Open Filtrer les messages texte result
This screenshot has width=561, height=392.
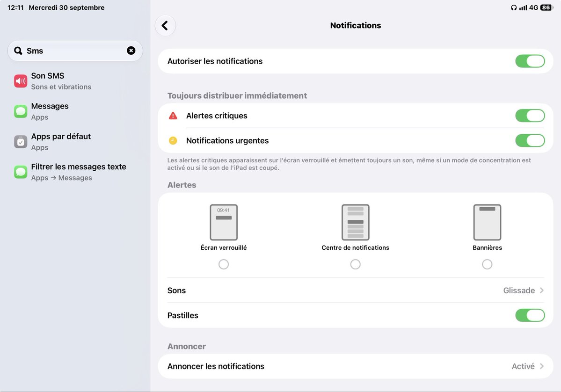75,172
